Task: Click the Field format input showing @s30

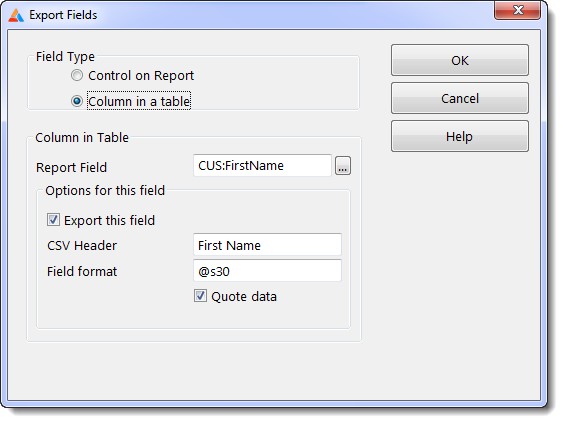Action: tap(267, 271)
